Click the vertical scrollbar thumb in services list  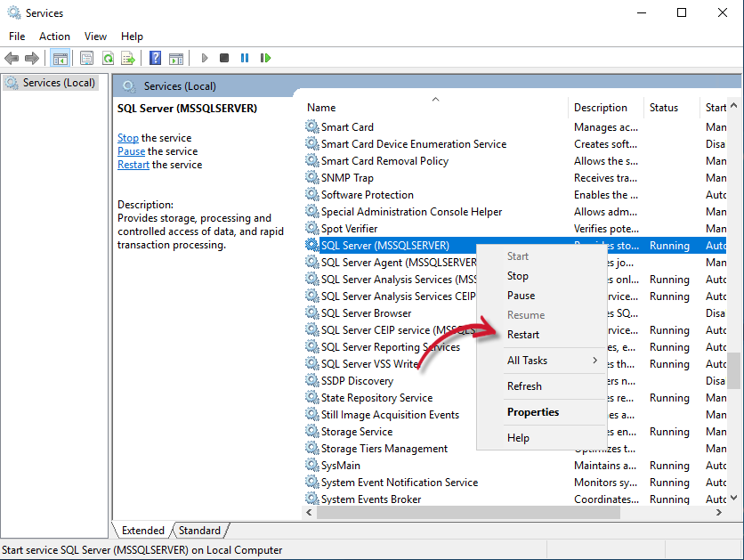[733, 370]
